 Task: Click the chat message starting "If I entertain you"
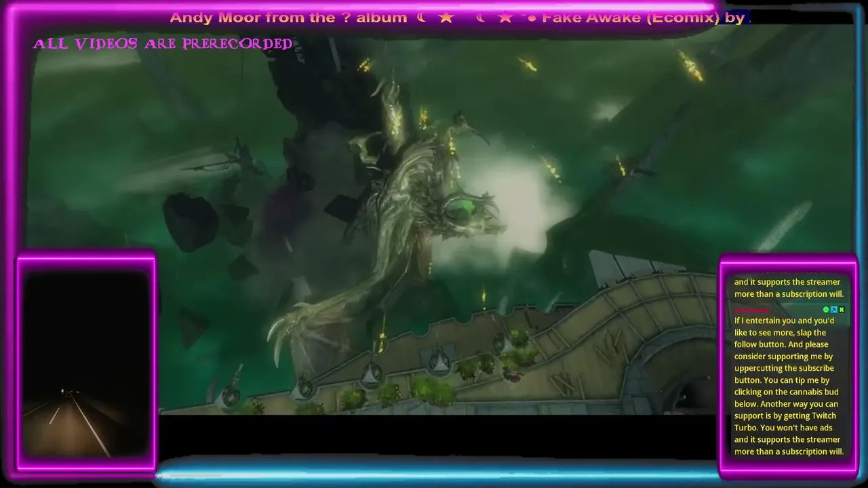(789, 386)
